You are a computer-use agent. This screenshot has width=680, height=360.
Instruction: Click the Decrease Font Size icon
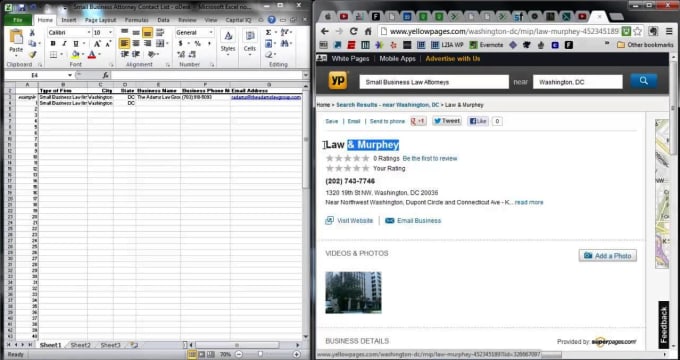[x=108, y=44]
